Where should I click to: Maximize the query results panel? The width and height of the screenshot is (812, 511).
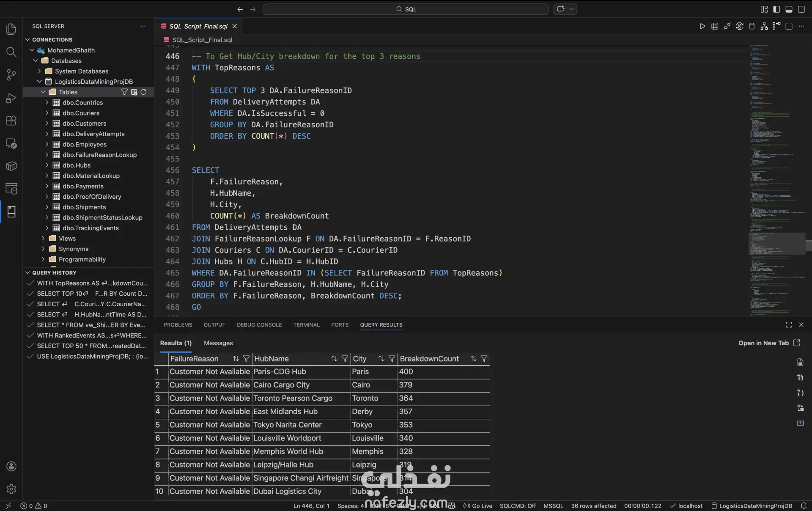[x=789, y=325]
